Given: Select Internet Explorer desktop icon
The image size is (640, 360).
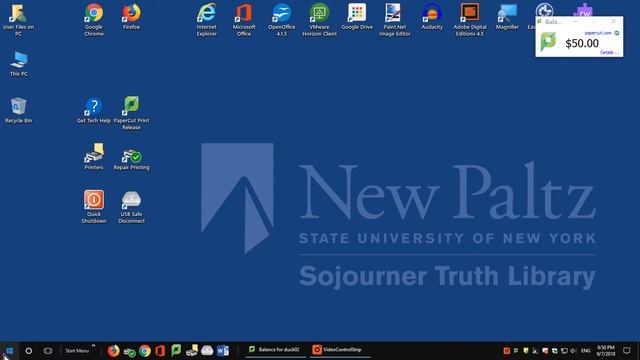Looking at the screenshot, I should [207, 20].
